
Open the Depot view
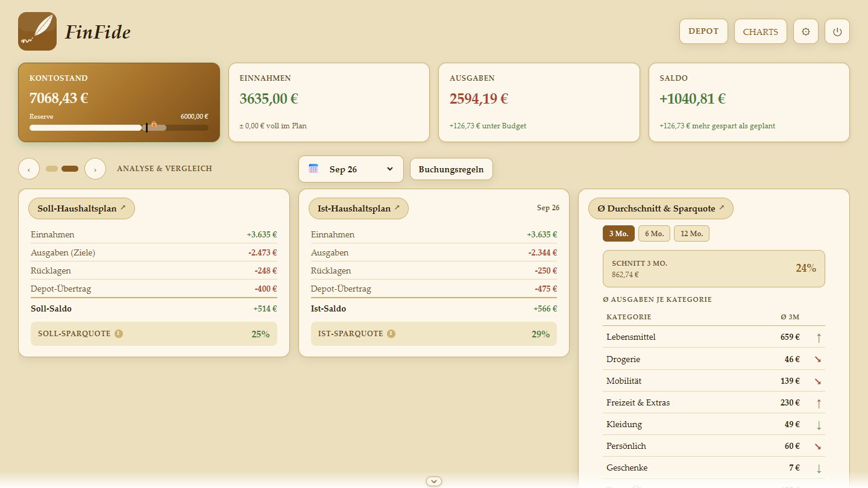click(703, 31)
